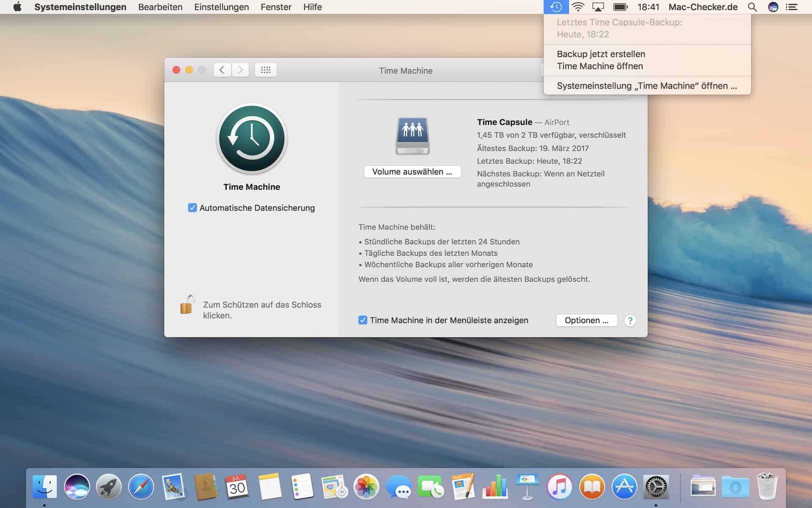Open the Hilfe menu
This screenshot has height=508, width=812.
click(x=313, y=7)
